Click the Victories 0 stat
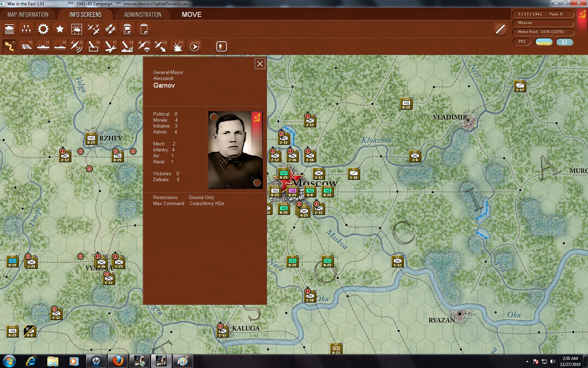The width and height of the screenshot is (588, 368). click(166, 174)
